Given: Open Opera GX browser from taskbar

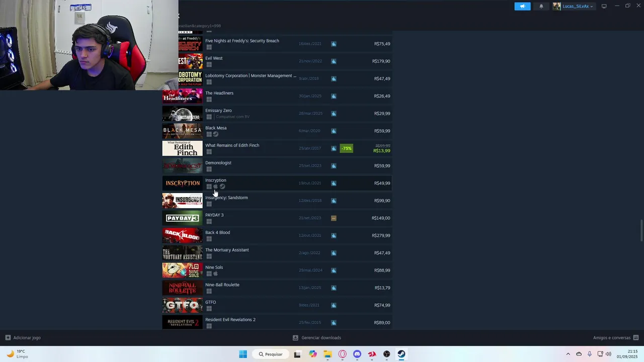Looking at the screenshot, I should 343,354.
